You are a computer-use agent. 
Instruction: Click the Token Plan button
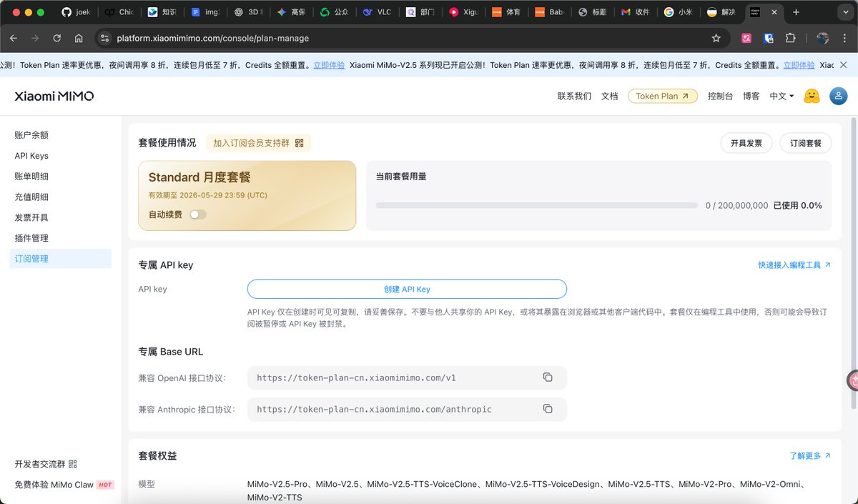[x=662, y=96]
